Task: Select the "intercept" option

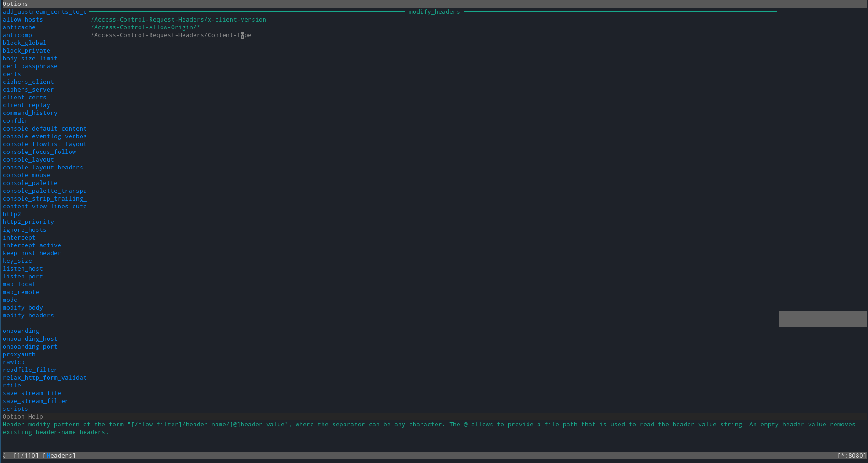Action: pyautogui.click(x=19, y=237)
